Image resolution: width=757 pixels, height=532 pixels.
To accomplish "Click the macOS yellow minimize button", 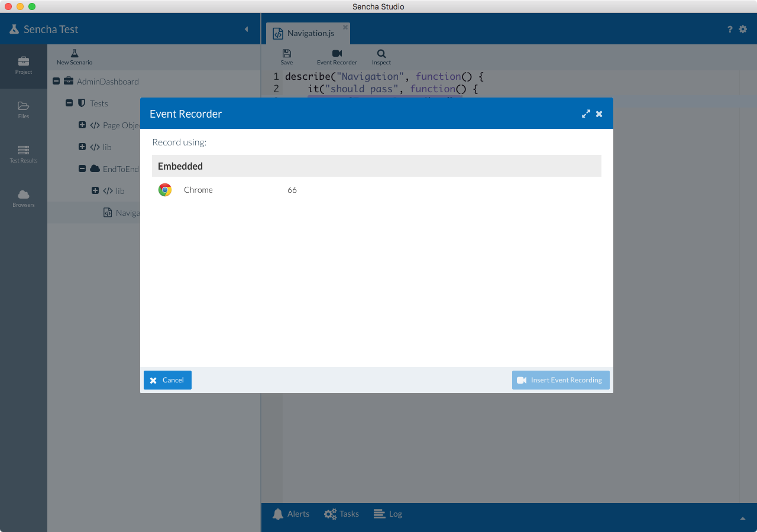I will pos(20,7).
